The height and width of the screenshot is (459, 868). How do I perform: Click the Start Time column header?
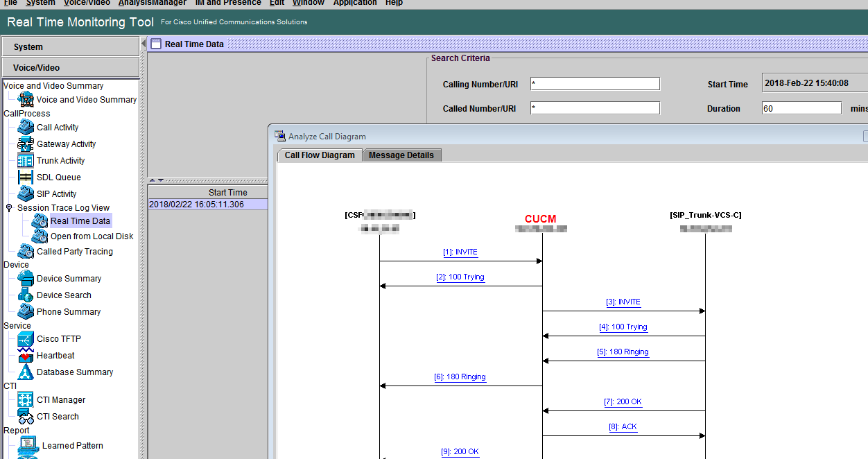tap(208, 192)
